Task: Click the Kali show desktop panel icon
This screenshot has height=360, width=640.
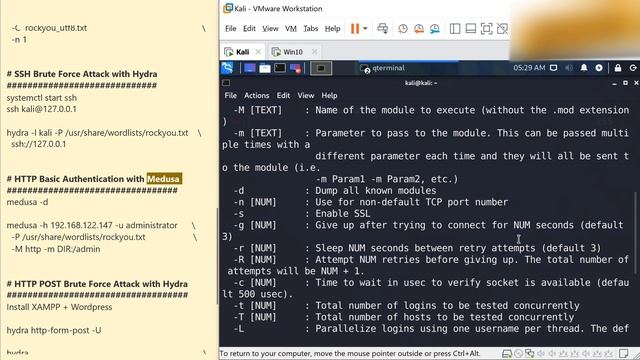Action: [249, 68]
